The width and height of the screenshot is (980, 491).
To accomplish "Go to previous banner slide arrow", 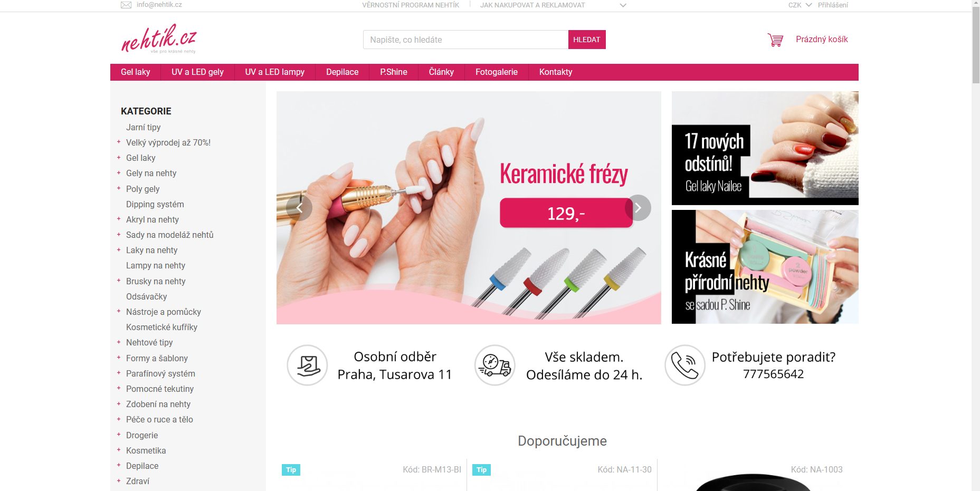I will coord(299,208).
